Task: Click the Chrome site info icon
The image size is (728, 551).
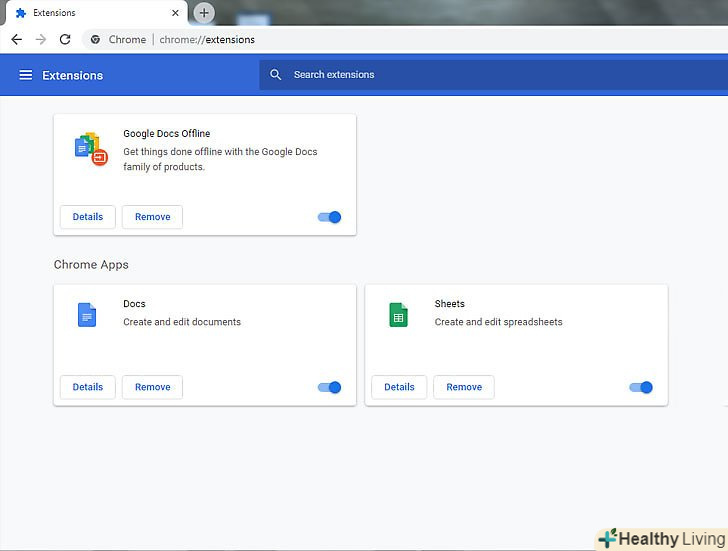Action: pos(95,39)
